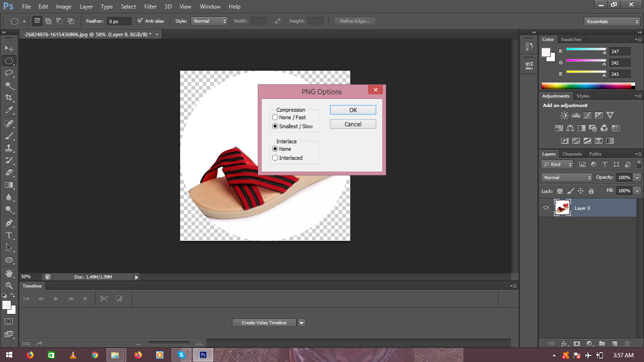Viewport: 644px width, 362px height.
Task: Select the Move tool
Action: pyautogui.click(x=9, y=48)
